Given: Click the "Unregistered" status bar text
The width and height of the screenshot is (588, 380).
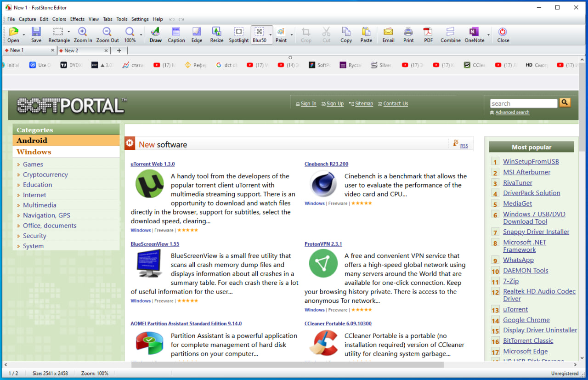Looking at the screenshot, I should (565, 374).
